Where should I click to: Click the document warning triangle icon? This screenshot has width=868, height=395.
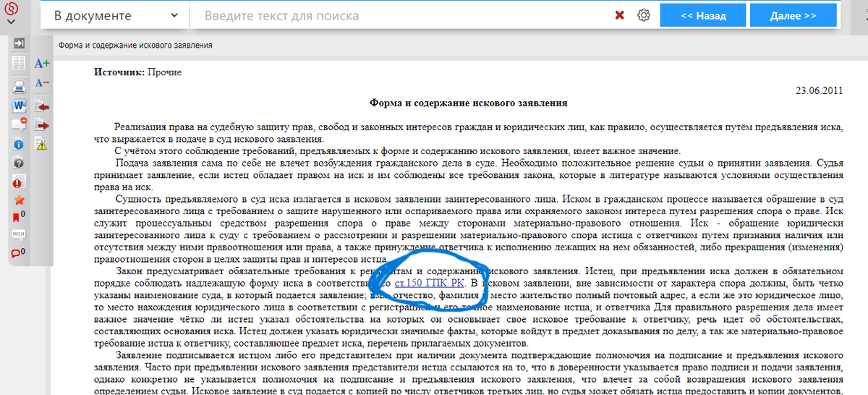41,144
